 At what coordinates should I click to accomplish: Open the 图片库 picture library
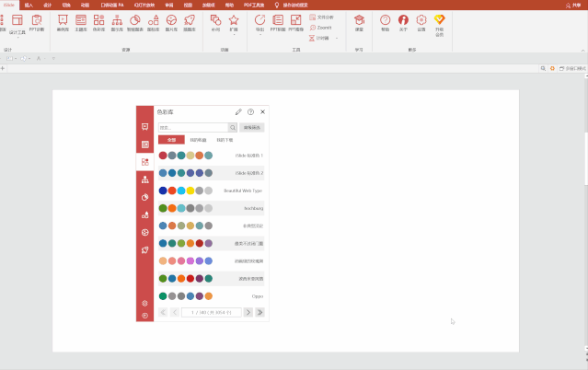[x=171, y=23]
